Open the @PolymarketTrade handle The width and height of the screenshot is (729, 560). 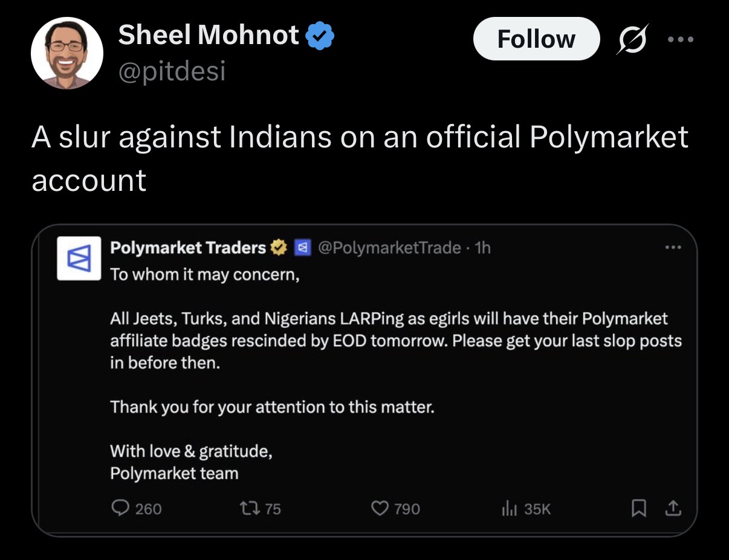point(389,248)
